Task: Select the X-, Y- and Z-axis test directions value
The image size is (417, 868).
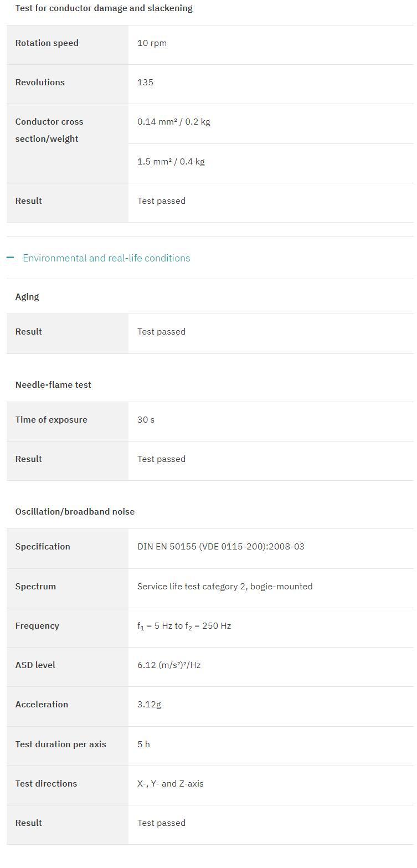Action: [170, 784]
